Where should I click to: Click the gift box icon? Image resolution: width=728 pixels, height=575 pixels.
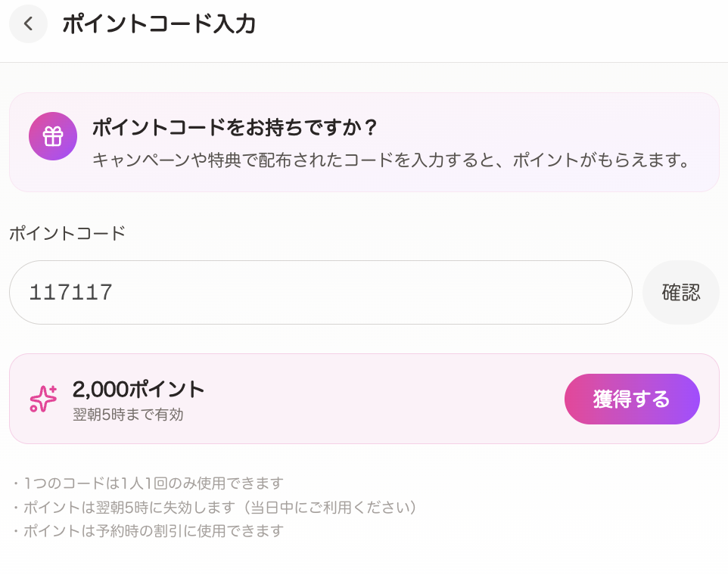pyautogui.click(x=53, y=136)
